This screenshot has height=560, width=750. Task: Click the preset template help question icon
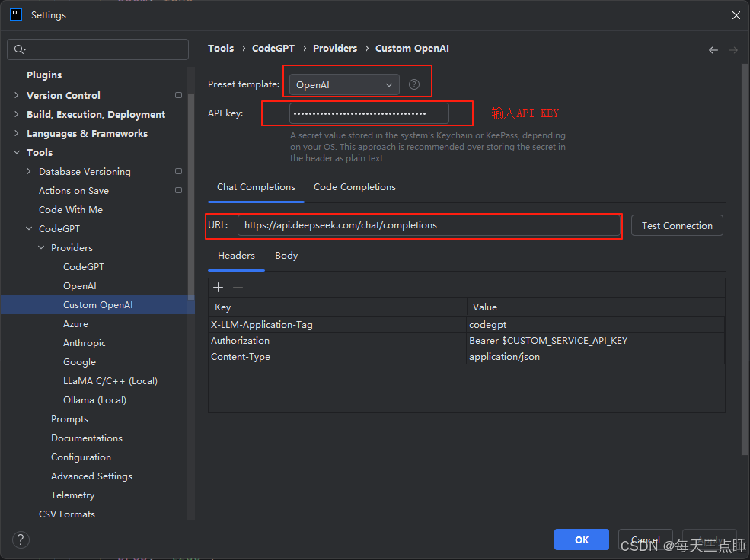tap(414, 84)
